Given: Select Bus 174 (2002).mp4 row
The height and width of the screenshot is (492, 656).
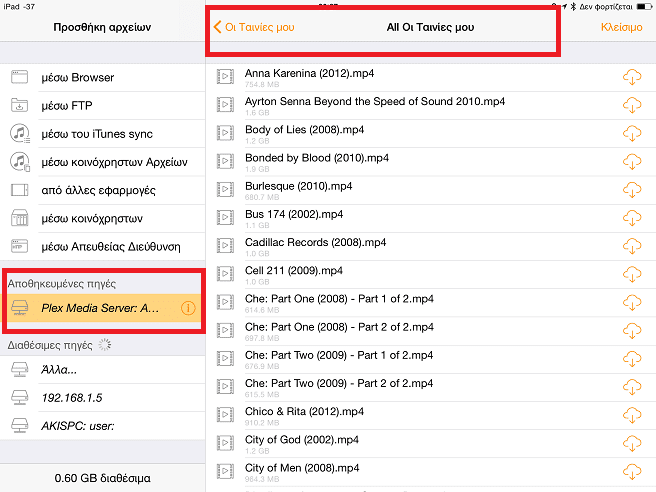Looking at the screenshot, I should coord(431,218).
